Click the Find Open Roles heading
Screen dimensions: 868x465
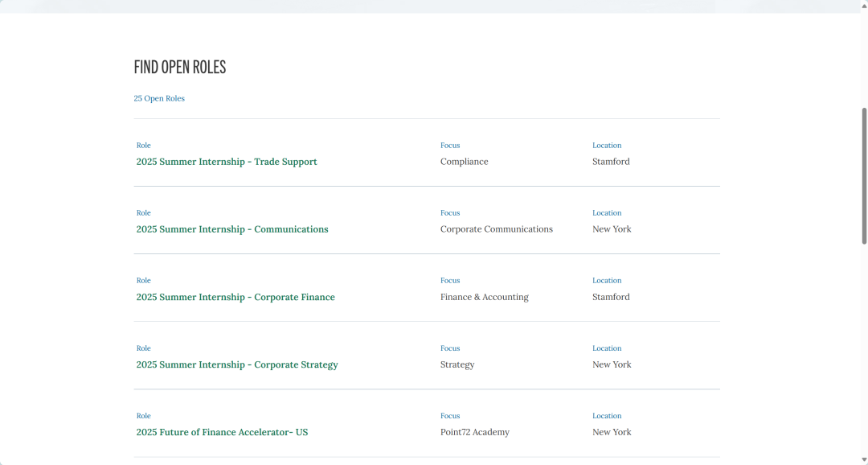click(x=180, y=67)
